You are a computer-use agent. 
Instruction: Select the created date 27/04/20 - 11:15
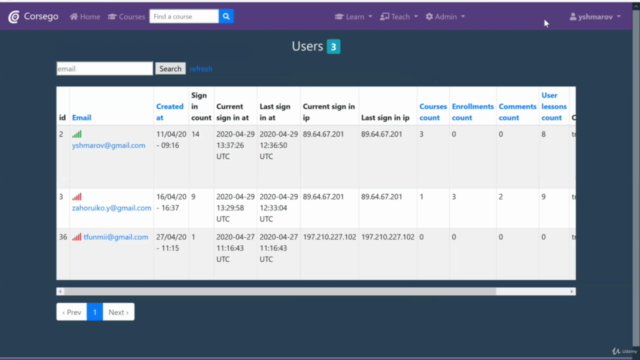point(171,242)
